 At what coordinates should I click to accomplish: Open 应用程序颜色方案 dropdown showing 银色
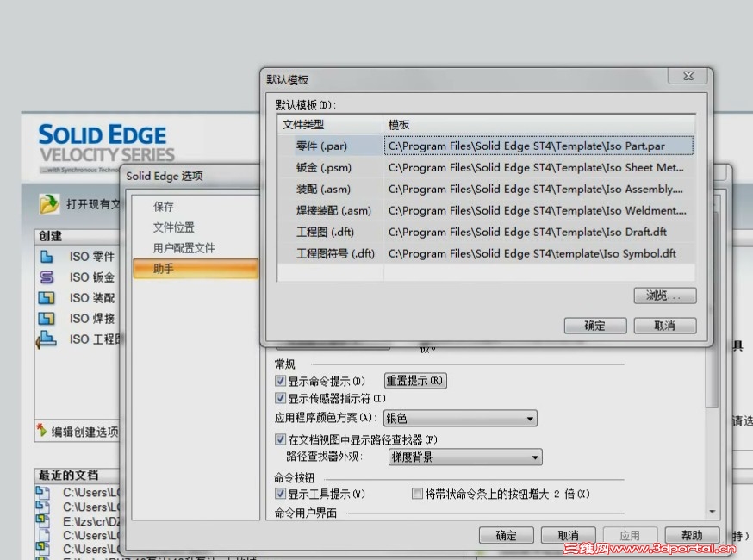[460, 419]
